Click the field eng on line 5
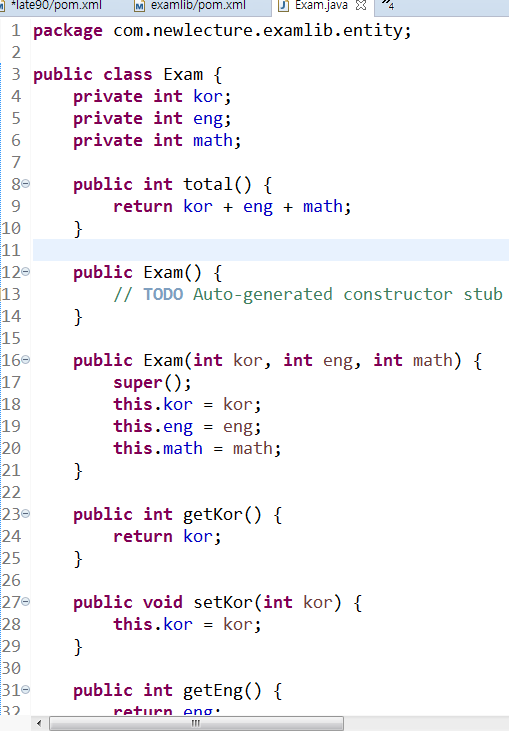509x731 pixels. (x=208, y=119)
